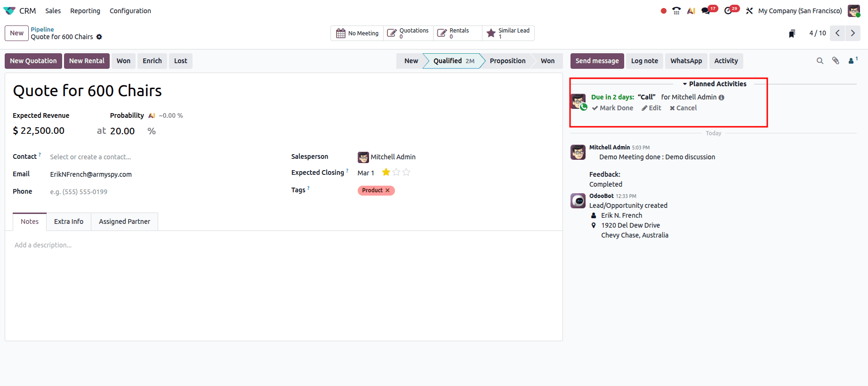
Task: Create a new record with New button
Action: [x=16, y=33]
